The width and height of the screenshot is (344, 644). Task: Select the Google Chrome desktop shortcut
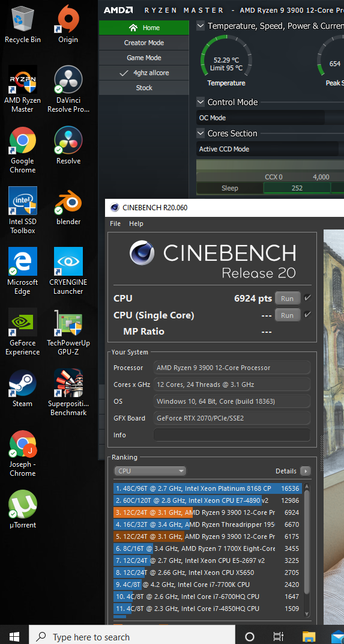(23, 150)
